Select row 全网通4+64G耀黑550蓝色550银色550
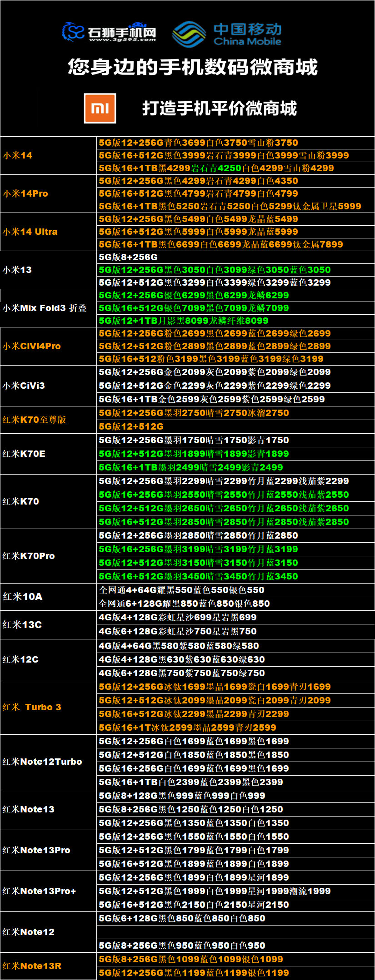The width and height of the screenshot is (375, 980). 236,590
